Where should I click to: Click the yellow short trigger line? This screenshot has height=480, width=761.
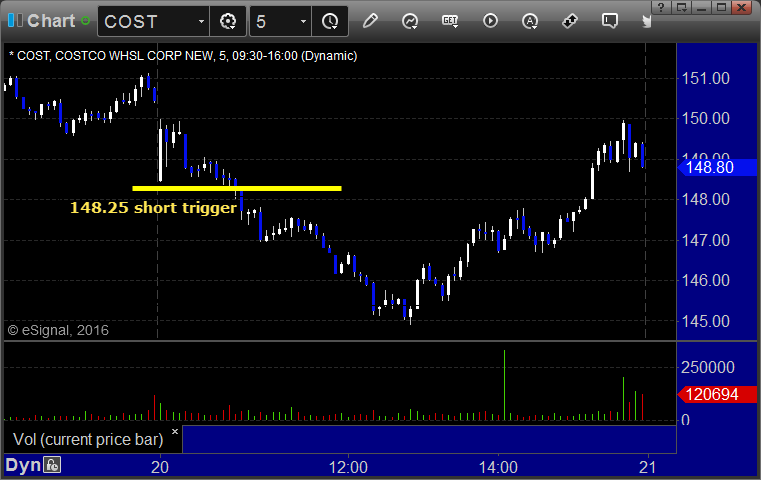point(237,188)
